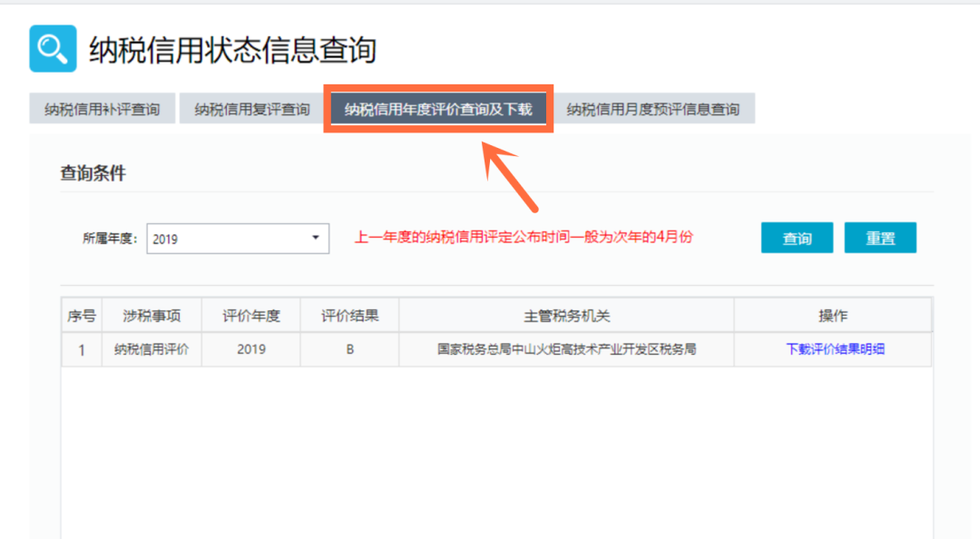Click the 涉税事项 column header
This screenshot has height=539, width=980.
[152, 316]
